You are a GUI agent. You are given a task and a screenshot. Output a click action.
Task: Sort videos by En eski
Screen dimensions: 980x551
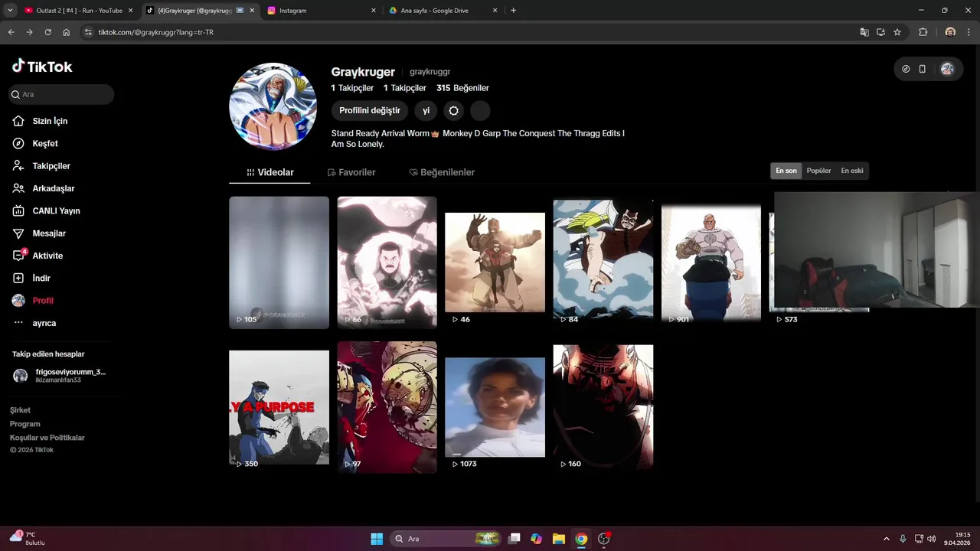pyautogui.click(x=851, y=171)
